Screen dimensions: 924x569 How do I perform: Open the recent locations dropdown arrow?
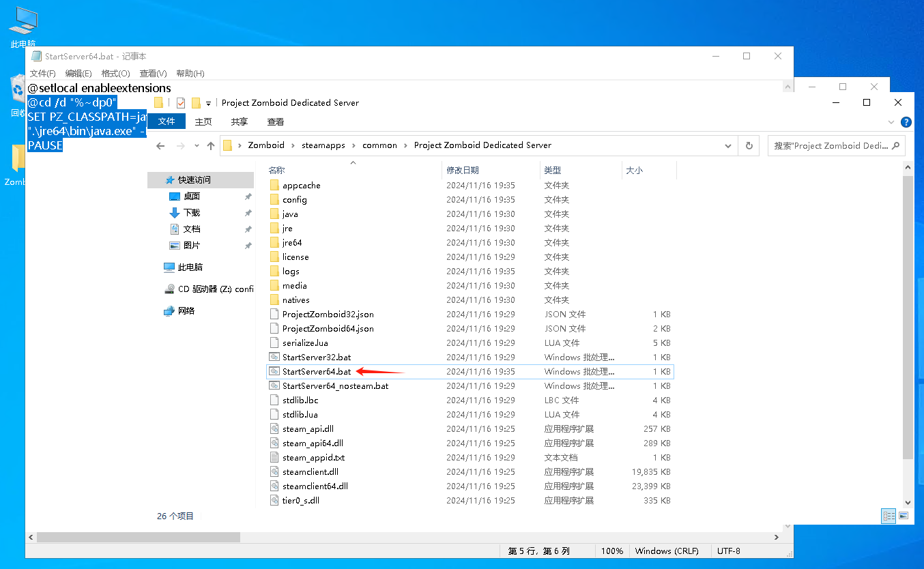[x=197, y=146]
